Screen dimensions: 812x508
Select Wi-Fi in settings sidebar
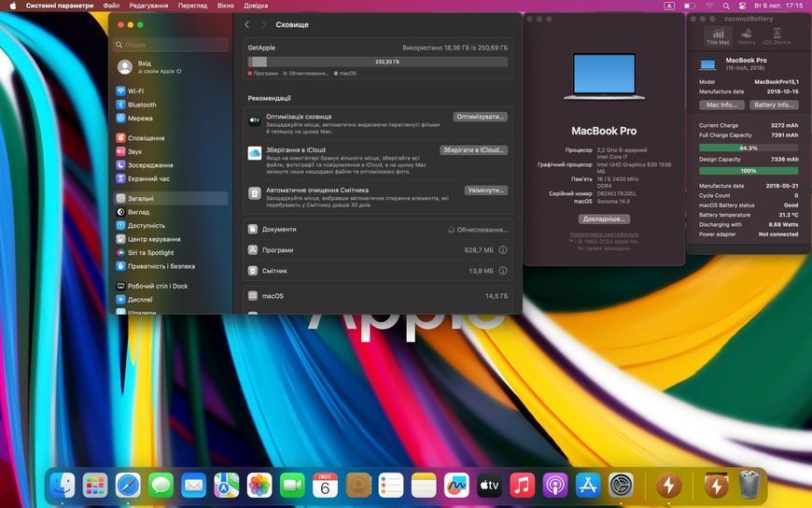(171, 92)
